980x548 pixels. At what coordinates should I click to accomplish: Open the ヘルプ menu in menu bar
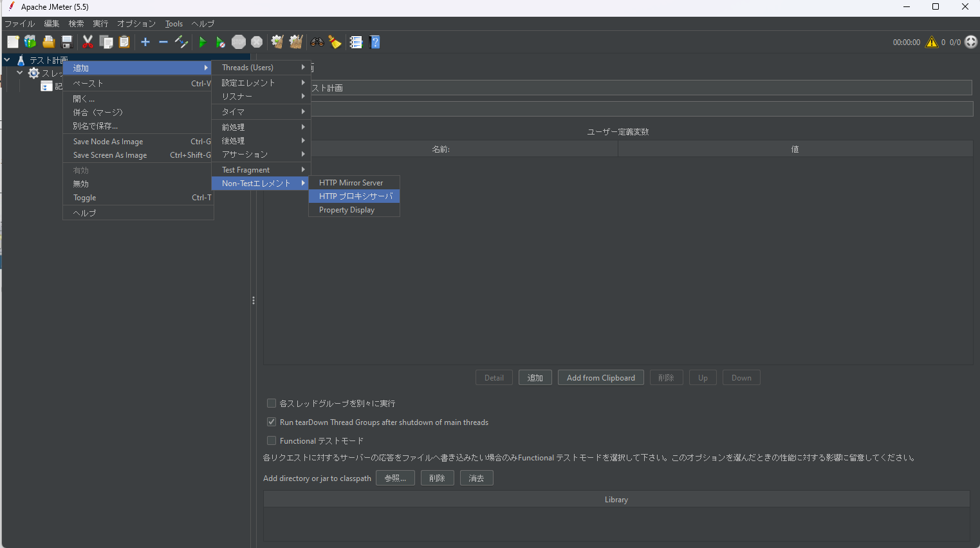(203, 24)
